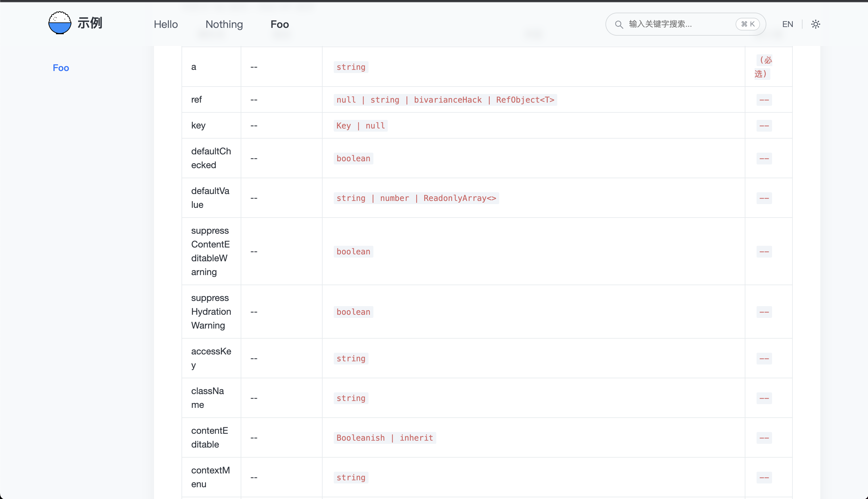Select the Foo nav item

click(280, 24)
